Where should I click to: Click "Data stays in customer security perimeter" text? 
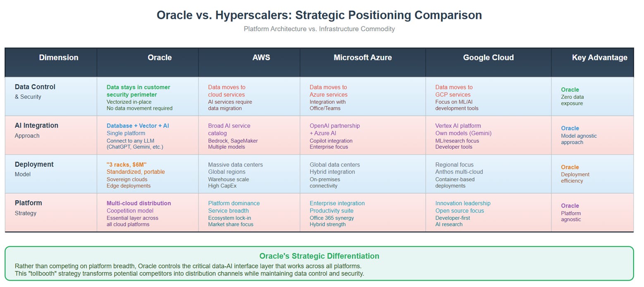click(138, 91)
